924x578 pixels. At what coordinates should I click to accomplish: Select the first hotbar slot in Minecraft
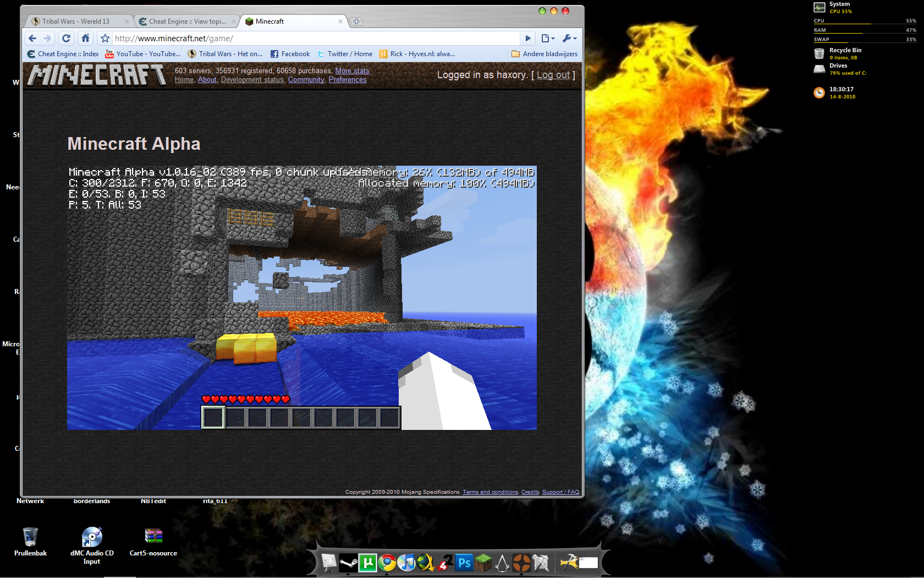213,417
